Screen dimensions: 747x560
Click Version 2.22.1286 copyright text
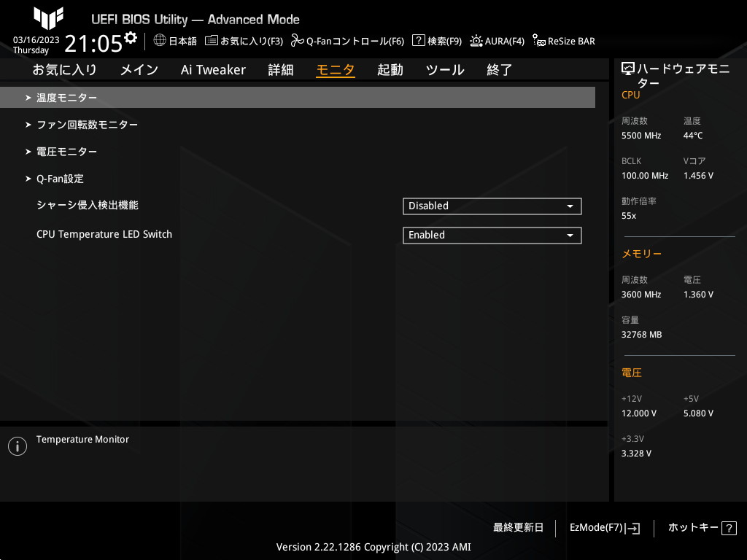(373, 547)
